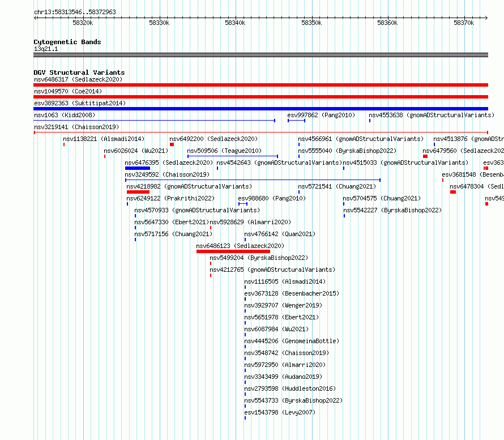Open nsv1063 (Kidd2008) variant
Image resolution: width=504 pixels, height=440 pixels.
(x=65, y=115)
